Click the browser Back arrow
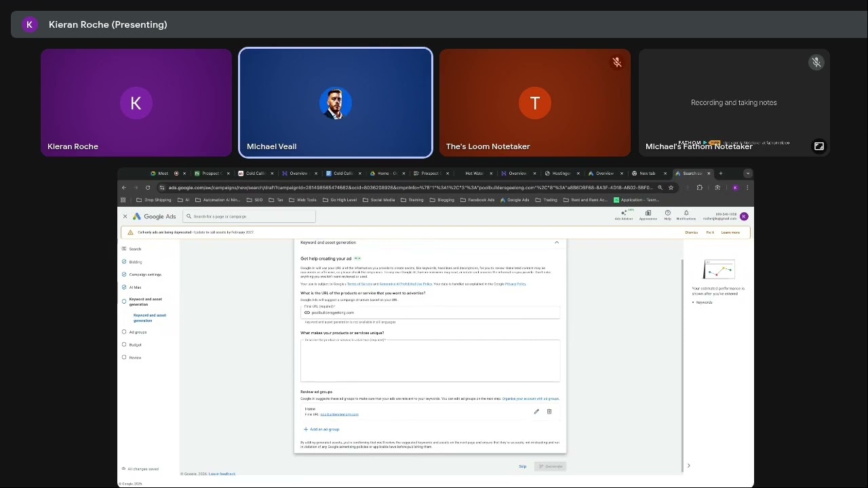The image size is (868, 488). tap(124, 188)
